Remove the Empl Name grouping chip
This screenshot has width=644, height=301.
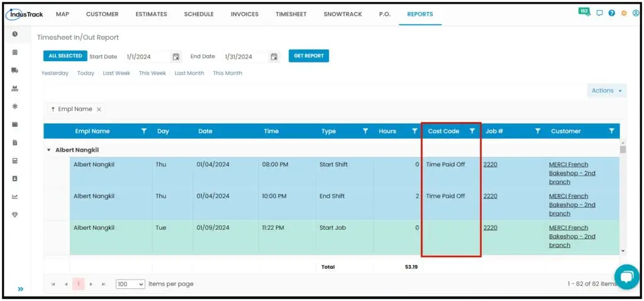coord(99,110)
